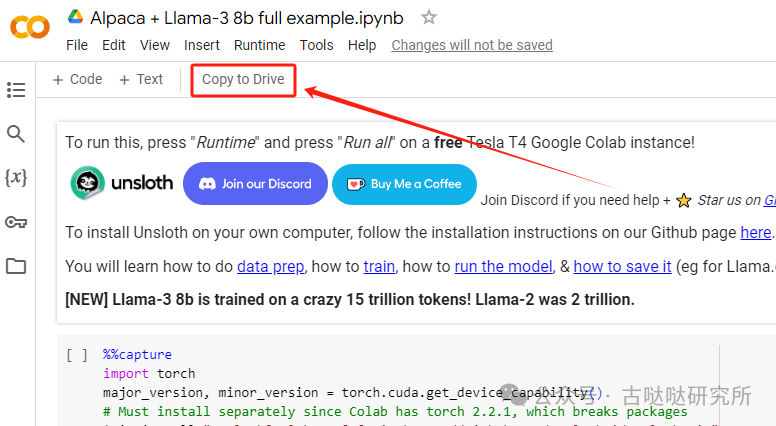Click the Llama-3 8b trillion tokens sentence
This screenshot has width=776, height=426.
(x=349, y=299)
